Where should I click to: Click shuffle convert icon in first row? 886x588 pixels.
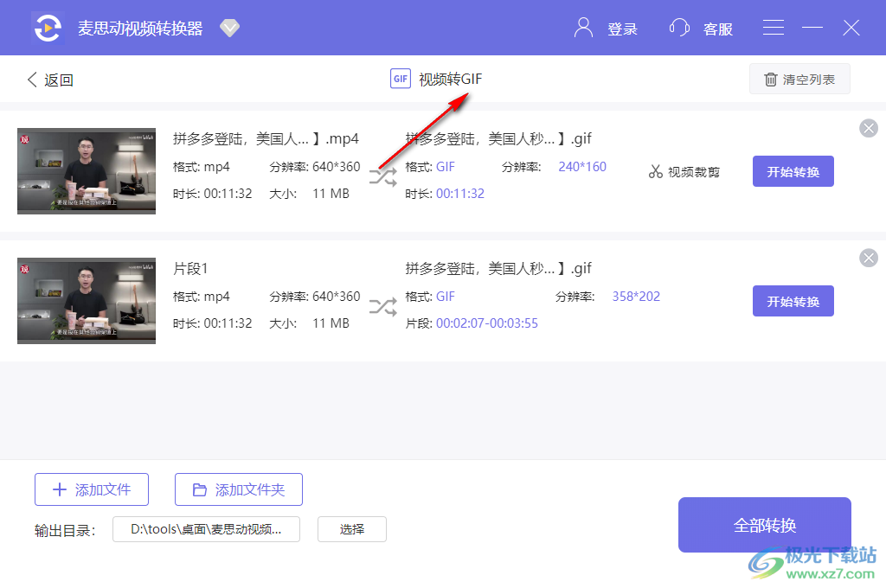383,177
